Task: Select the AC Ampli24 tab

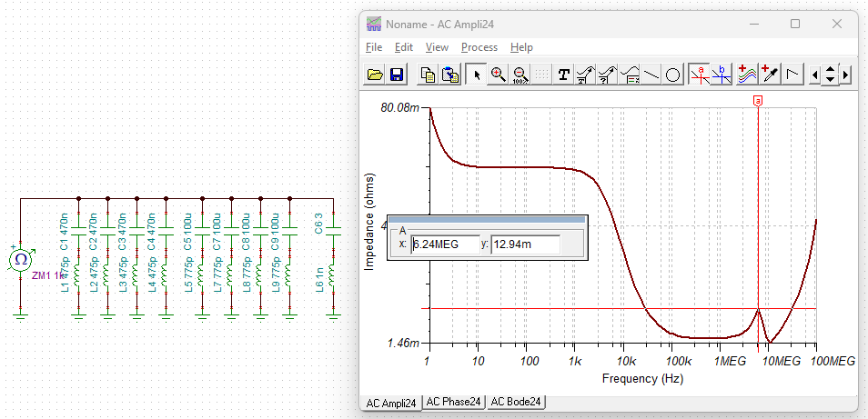Action: click(x=391, y=403)
